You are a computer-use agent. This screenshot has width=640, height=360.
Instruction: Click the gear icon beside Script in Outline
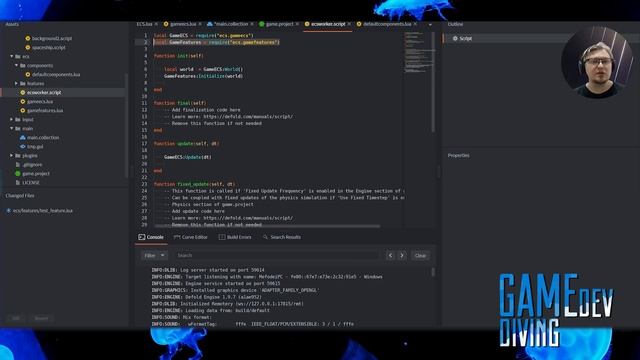[455, 38]
